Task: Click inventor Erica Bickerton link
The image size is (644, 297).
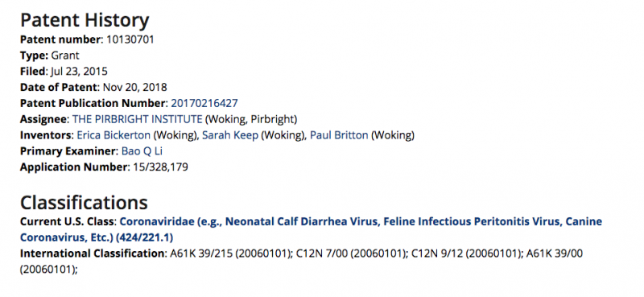Action: coord(114,135)
